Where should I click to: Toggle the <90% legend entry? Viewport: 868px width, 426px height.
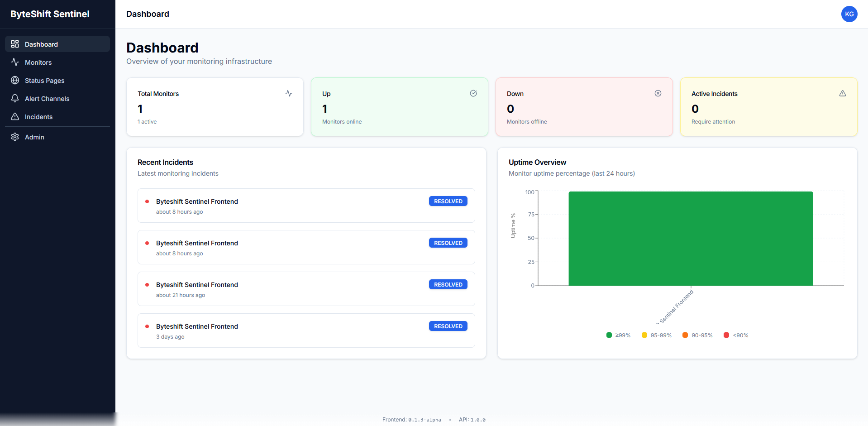735,335
